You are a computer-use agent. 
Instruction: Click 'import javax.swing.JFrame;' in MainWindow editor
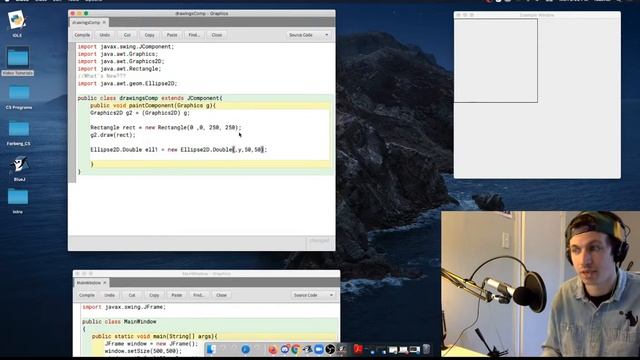[x=124, y=307]
